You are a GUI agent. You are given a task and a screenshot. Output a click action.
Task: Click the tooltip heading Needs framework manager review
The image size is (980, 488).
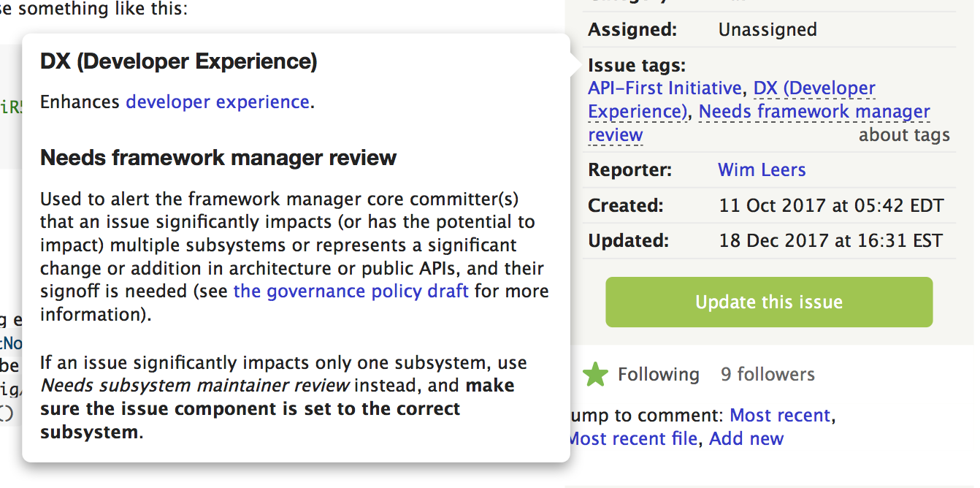pyautogui.click(x=218, y=158)
